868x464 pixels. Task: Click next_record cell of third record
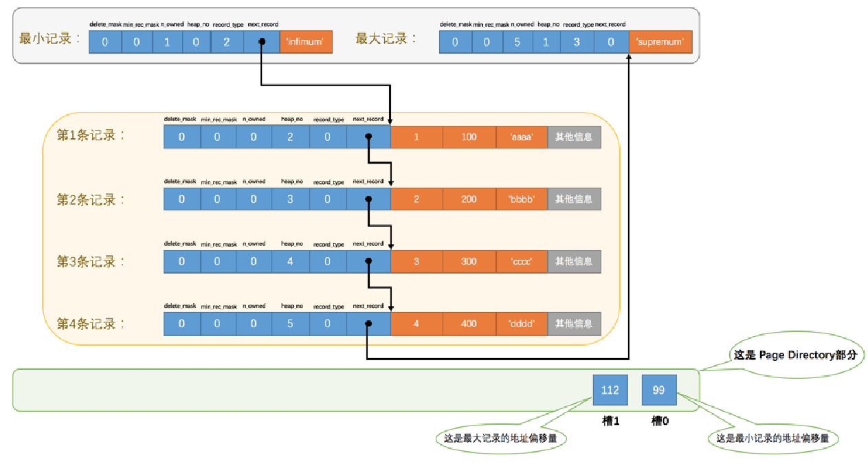coord(368,261)
